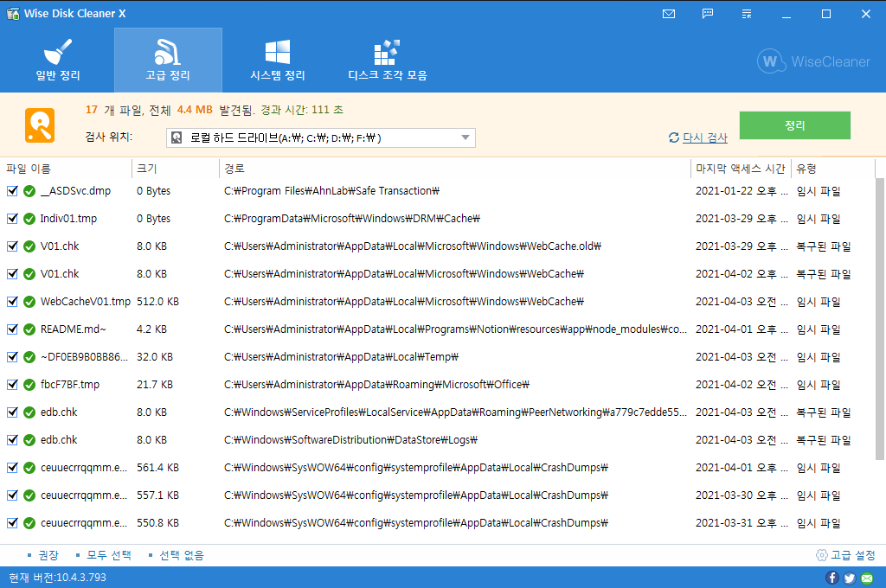Click the 권장 selection link
The height and width of the screenshot is (588, 886).
tap(48, 555)
